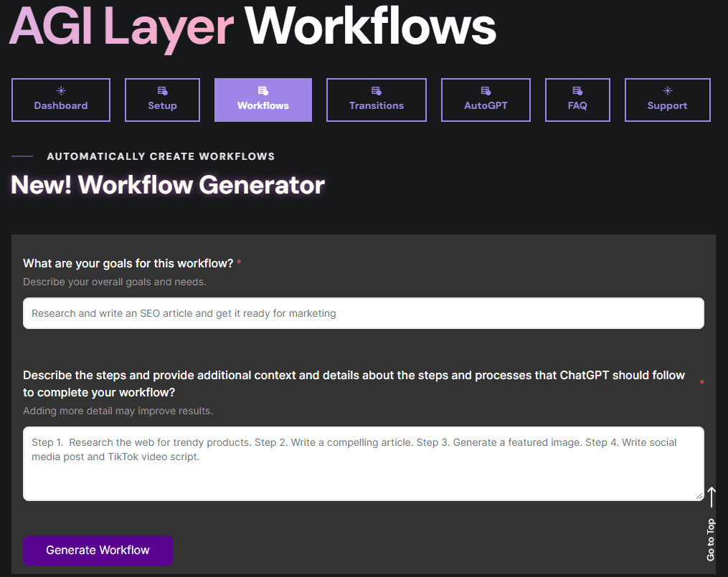
Task: Select the Workflows tab
Action: point(263,100)
